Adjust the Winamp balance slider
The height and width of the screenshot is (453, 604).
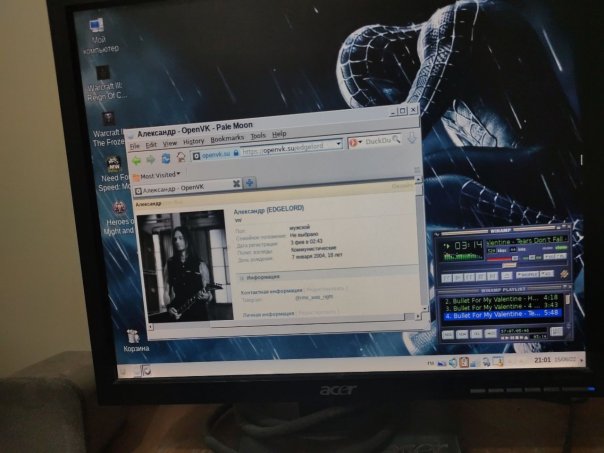point(531,257)
